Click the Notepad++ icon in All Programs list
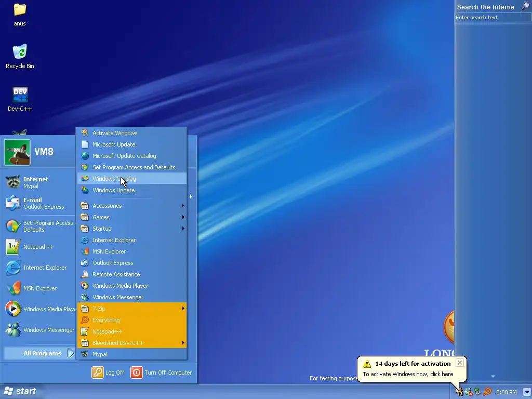The width and height of the screenshot is (532, 399). [x=85, y=331]
